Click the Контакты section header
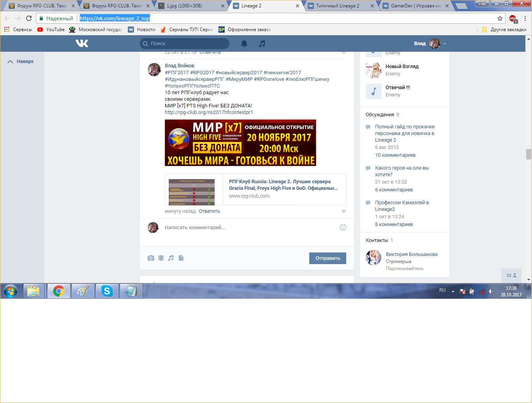The width and height of the screenshot is (532, 403). [x=377, y=240]
